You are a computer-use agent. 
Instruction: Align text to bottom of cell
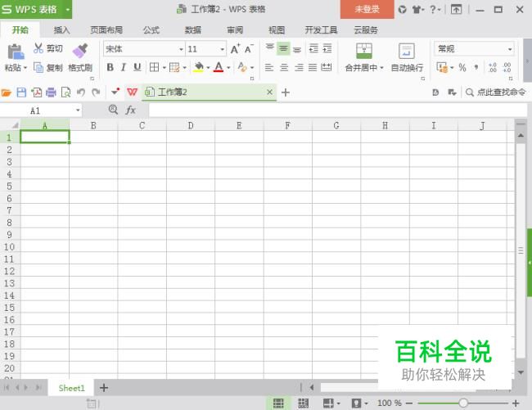297,48
